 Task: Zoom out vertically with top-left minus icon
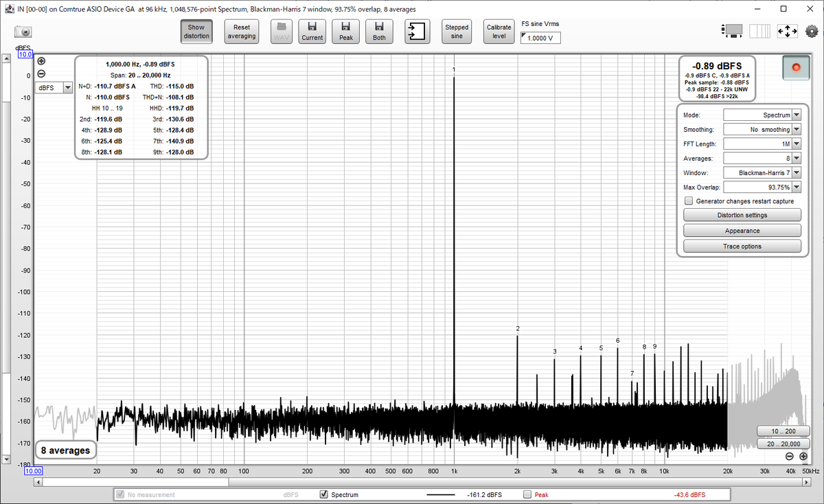41,73
